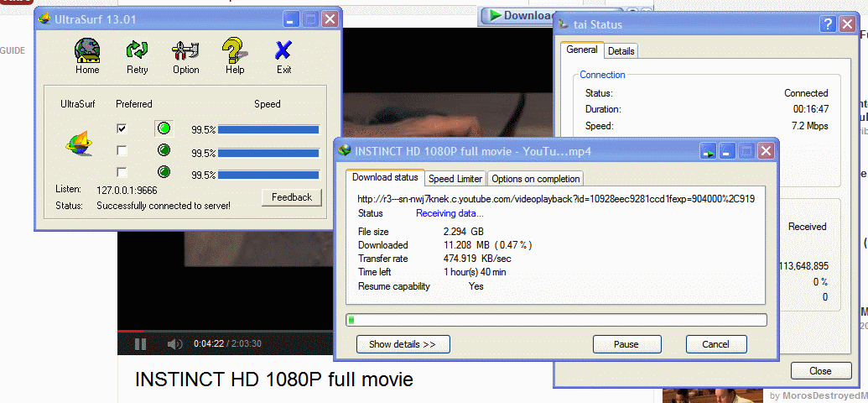This screenshot has height=403, width=868.
Task: Click the red YouTube video progress bar
Action: (x=131, y=332)
